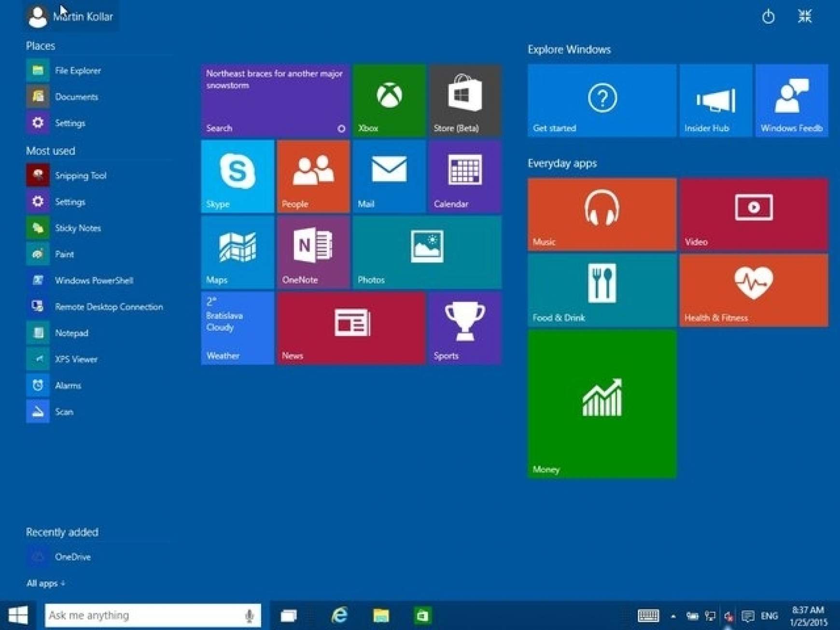The image size is (840, 630).
Task: Open the Calendar tile
Action: coord(465,176)
